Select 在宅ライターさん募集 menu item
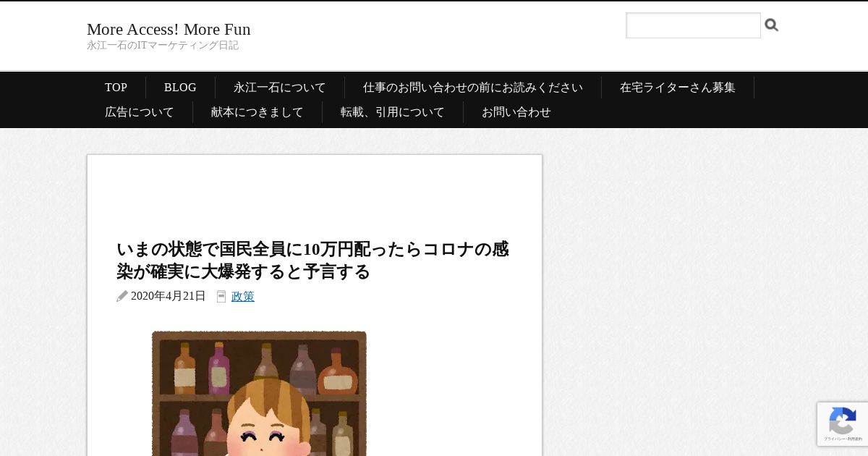The image size is (868, 456). 678,88
